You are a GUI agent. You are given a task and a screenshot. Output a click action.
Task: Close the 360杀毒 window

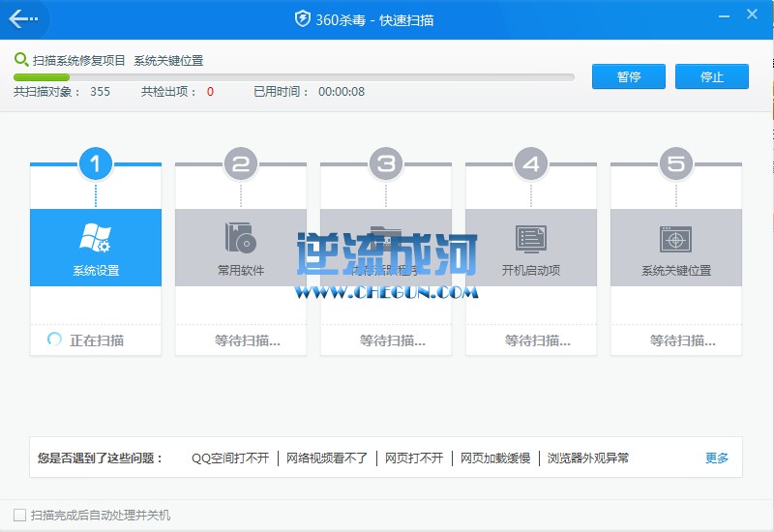click(x=752, y=15)
